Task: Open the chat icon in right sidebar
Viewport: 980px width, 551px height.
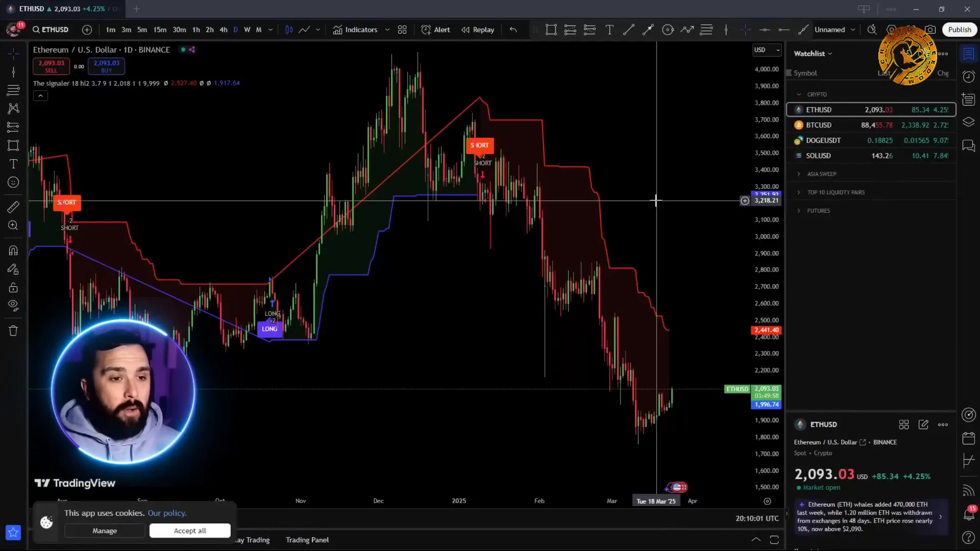Action: [x=968, y=146]
